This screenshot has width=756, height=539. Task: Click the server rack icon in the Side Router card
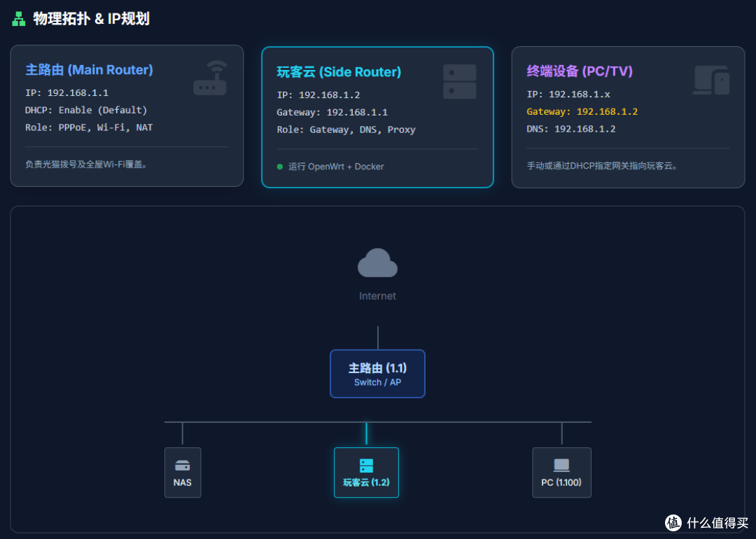(459, 81)
